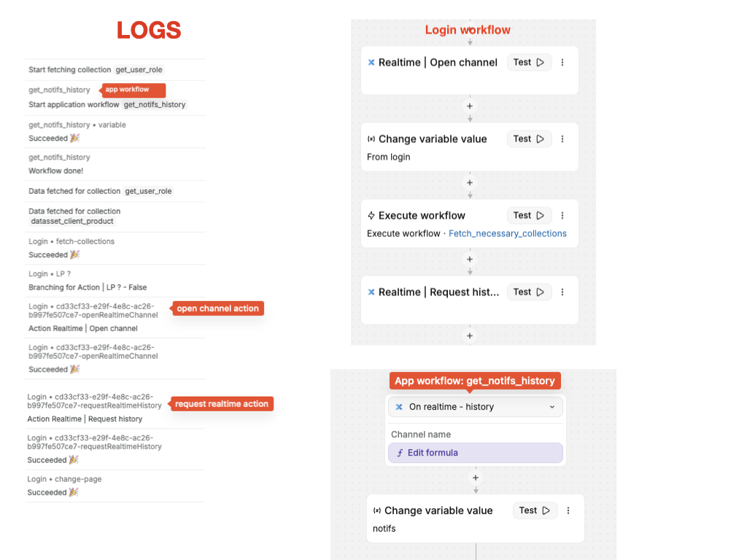The image size is (747, 560).
Task: Test the Realtime Request history action
Action: coord(529,292)
